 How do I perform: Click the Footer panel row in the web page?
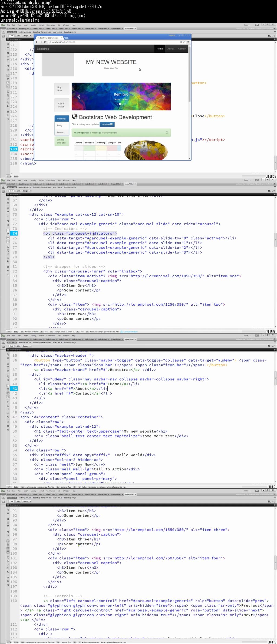click(x=62, y=133)
